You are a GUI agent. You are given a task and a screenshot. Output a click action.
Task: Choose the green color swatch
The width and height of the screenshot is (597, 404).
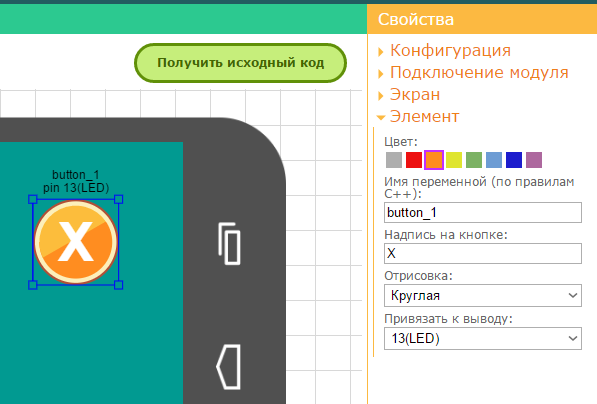coord(474,160)
